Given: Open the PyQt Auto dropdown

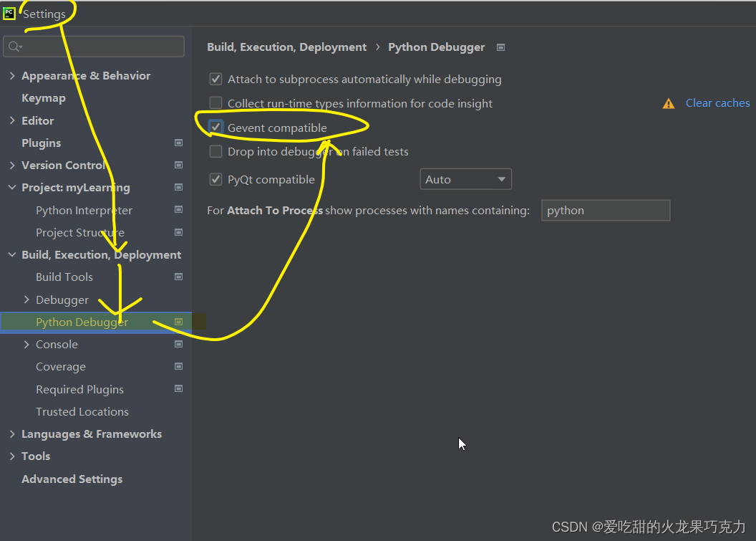Looking at the screenshot, I should coord(466,179).
